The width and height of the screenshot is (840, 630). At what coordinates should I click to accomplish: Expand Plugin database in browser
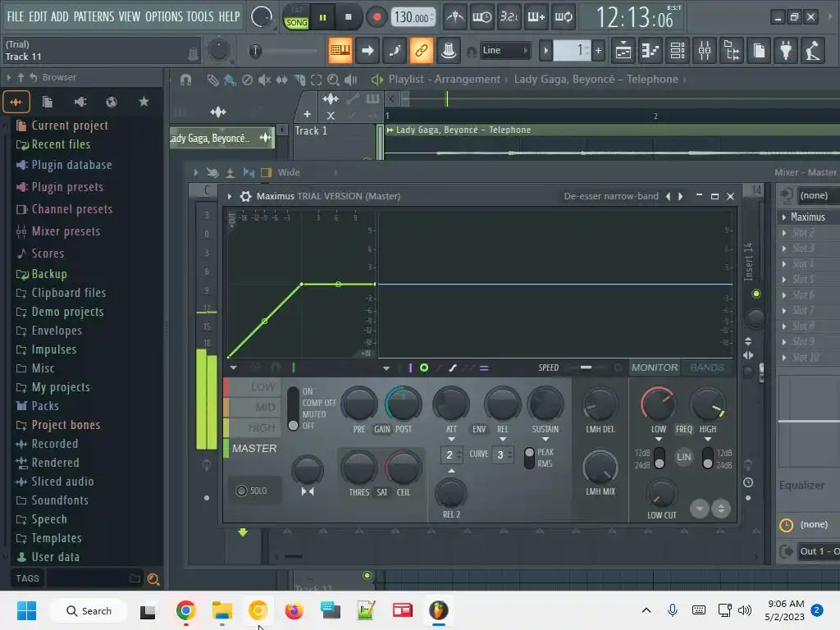pos(64,165)
